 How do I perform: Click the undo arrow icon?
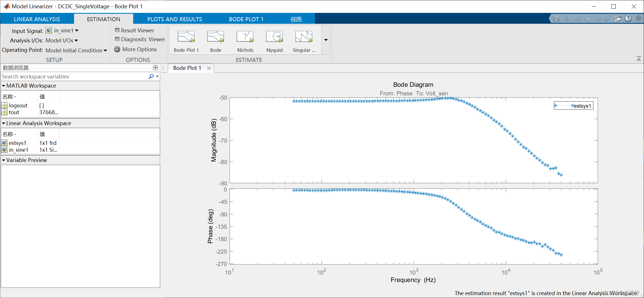(x=597, y=19)
